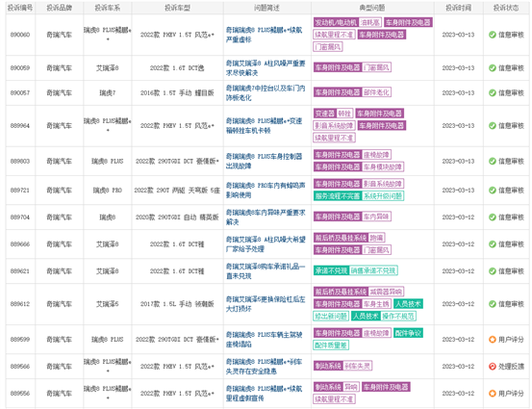Open complaint link 续航里程虚假宣传
The image size is (532, 409).
[x=265, y=393]
